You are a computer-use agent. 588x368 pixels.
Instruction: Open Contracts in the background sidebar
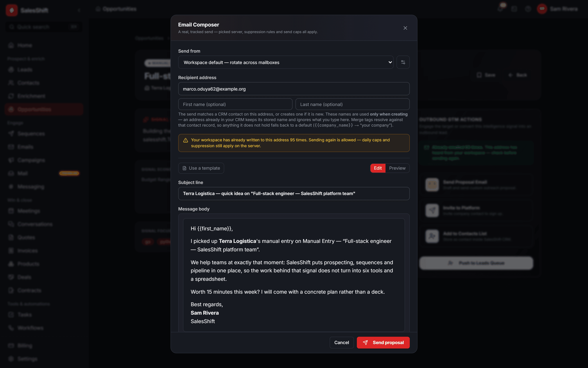[x=44, y=290]
